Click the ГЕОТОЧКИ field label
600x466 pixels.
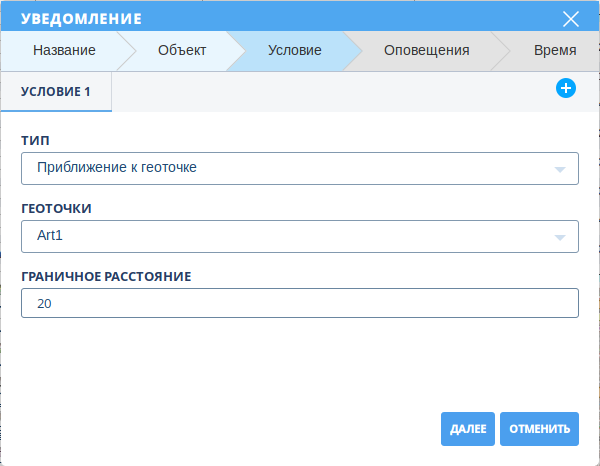point(56,209)
